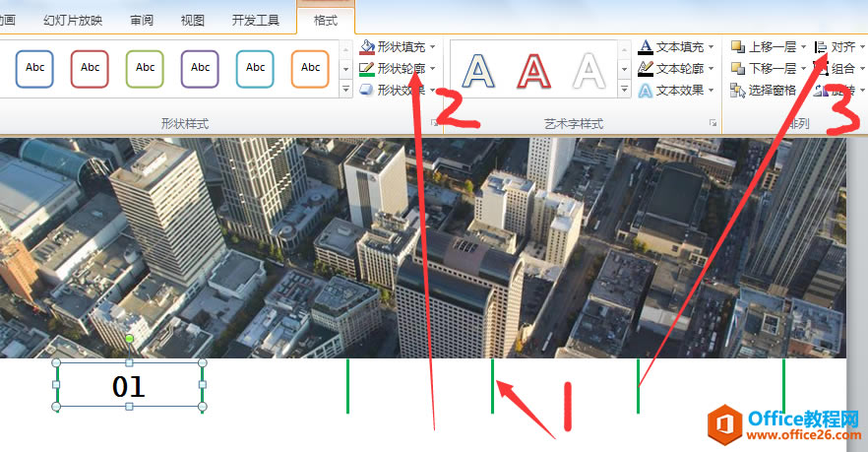Open the 形状轮廓 dropdown arrow
868x452 pixels.
(432, 69)
